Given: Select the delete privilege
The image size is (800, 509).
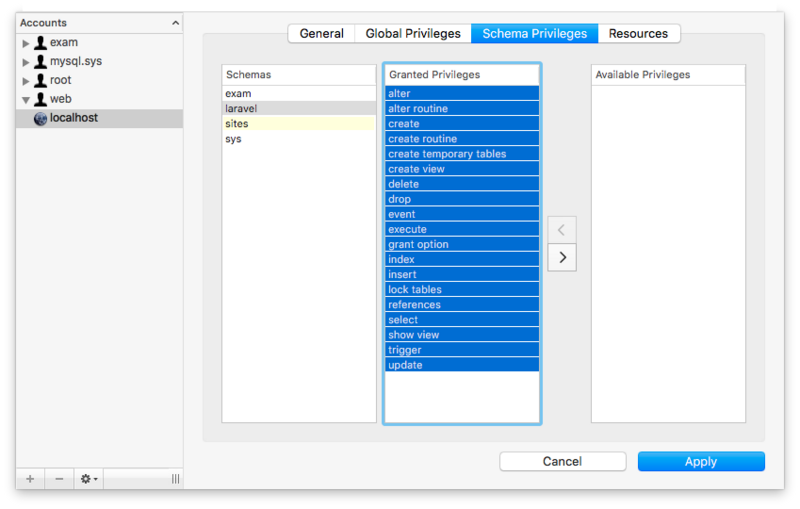Looking at the screenshot, I should (462, 184).
